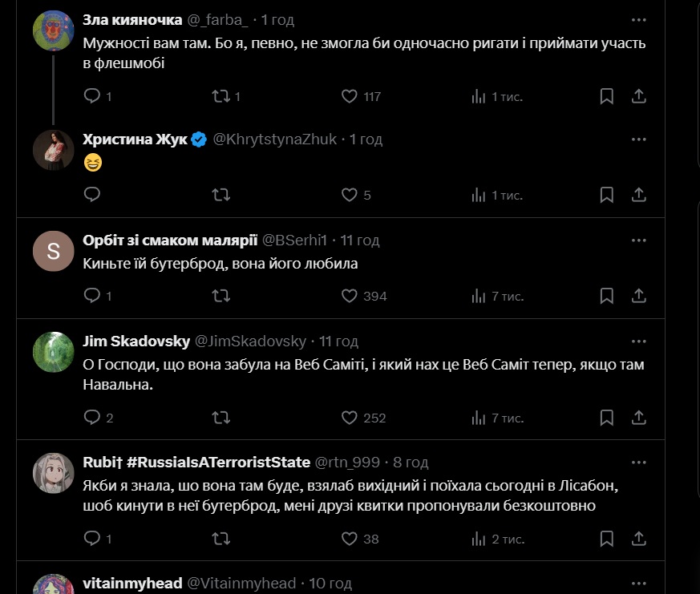Like the tweet with 394 likes
Viewport: 700px width, 594px height.
pos(350,296)
